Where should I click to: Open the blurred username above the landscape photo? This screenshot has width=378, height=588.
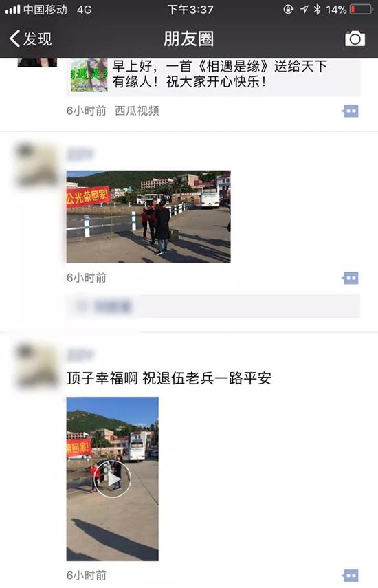[x=80, y=154]
